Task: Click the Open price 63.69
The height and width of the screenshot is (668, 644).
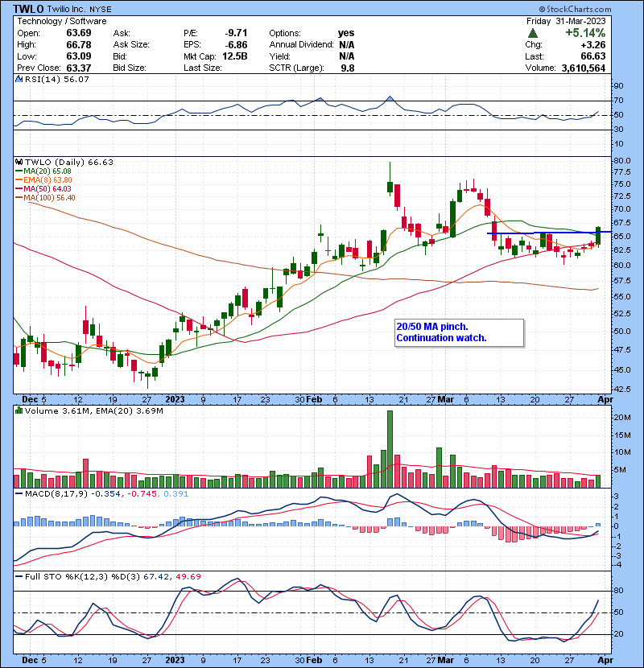Action: (x=78, y=33)
